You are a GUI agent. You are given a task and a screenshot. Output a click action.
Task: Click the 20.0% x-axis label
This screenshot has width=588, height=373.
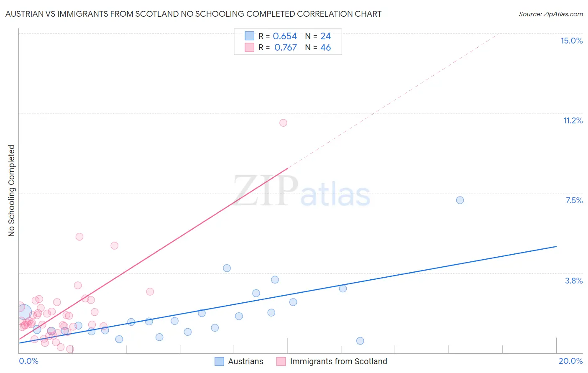coord(571,361)
